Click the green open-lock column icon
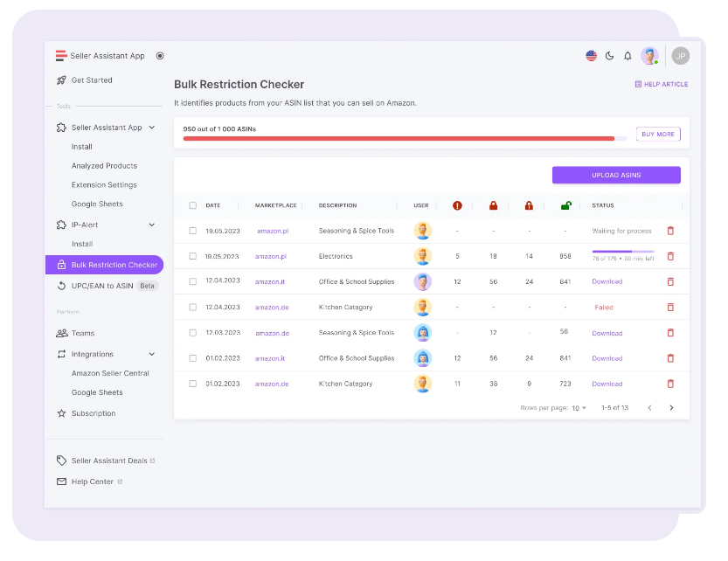 tap(565, 205)
